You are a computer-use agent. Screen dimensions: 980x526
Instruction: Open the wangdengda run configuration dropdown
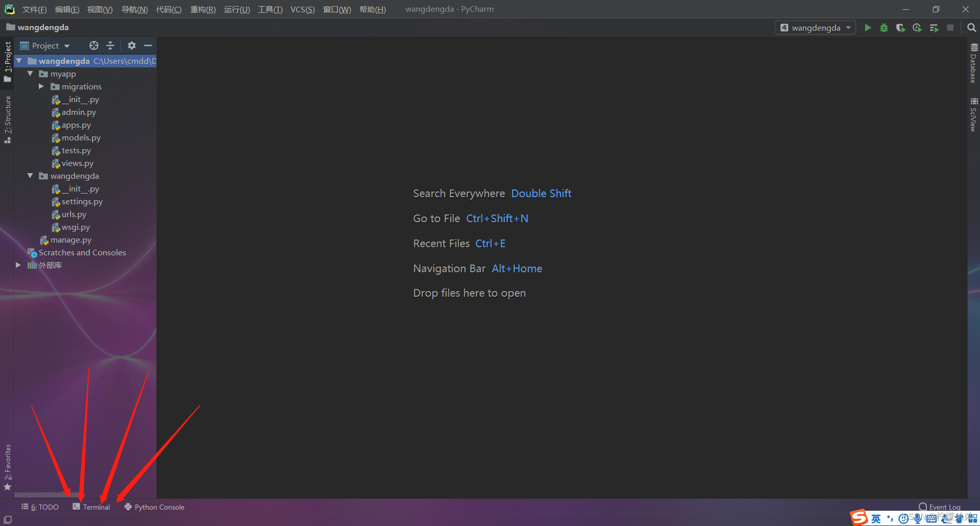pyautogui.click(x=816, y=28)
